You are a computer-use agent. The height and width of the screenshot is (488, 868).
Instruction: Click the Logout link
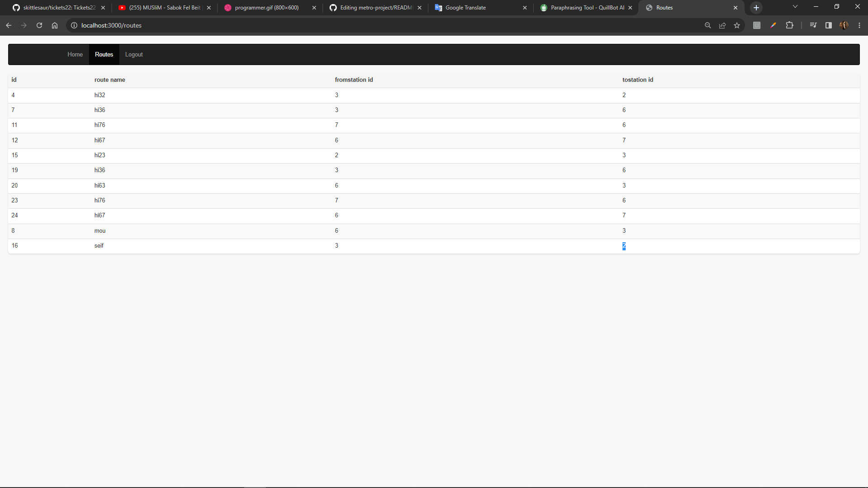(x=133, y=54)
